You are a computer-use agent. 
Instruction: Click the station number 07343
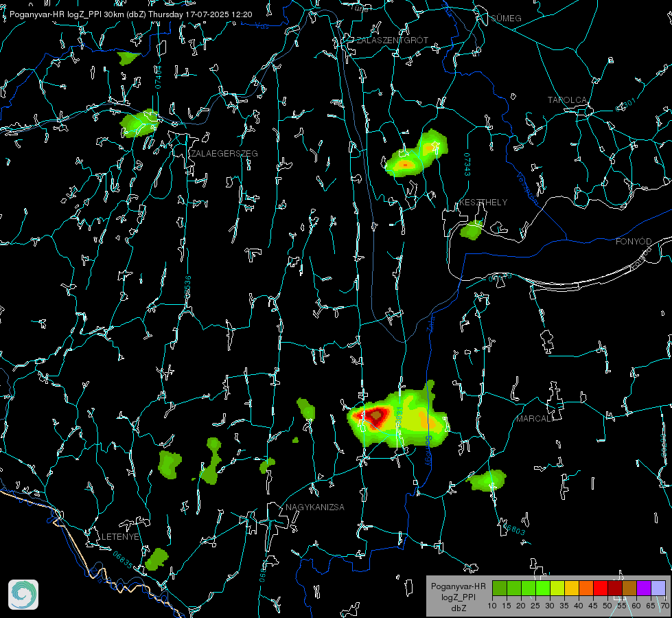click(x=467, y=165)
